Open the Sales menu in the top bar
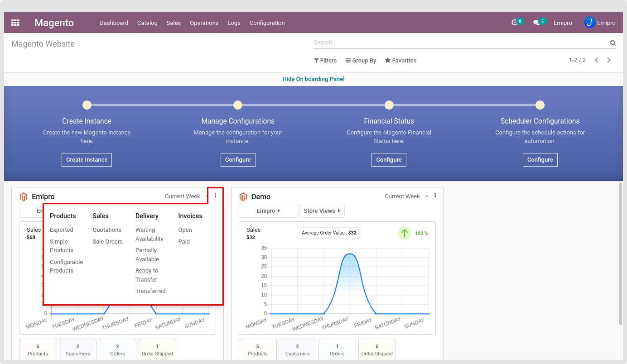The image size is (627, 364). click(174, 23)
